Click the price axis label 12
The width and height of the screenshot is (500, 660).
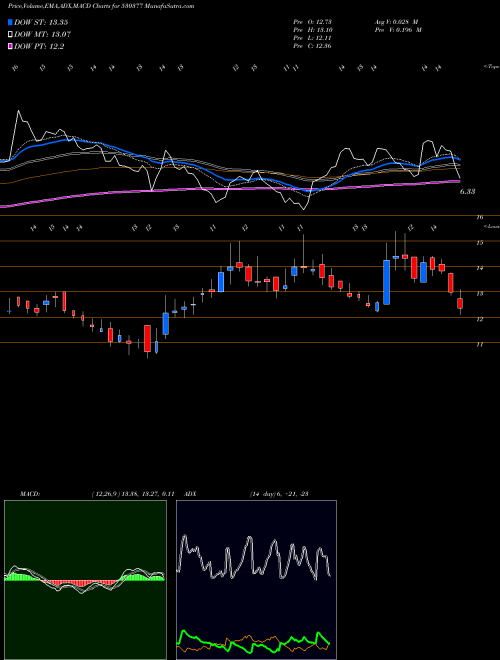[x=480, y=319]
